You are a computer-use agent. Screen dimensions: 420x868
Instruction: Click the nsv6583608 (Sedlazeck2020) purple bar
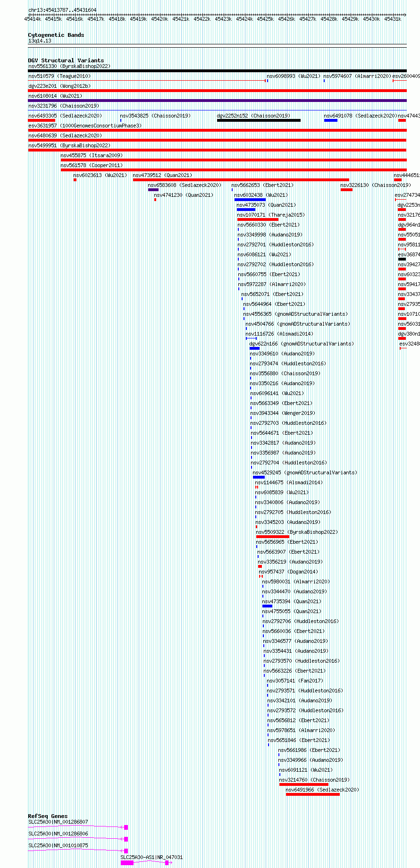(153, 190)
